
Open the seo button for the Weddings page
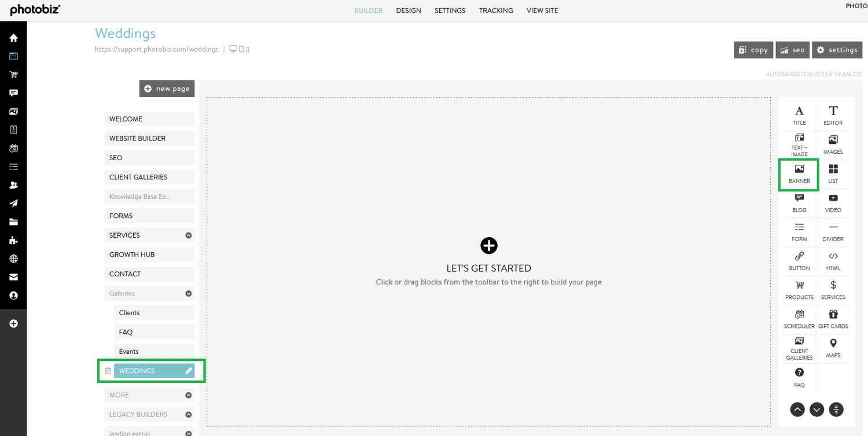[792, 50]
